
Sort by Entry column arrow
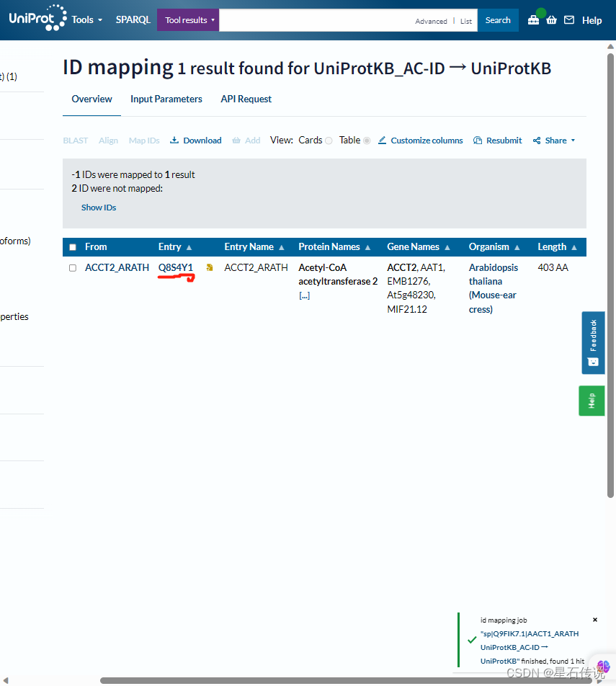point(189,248)
